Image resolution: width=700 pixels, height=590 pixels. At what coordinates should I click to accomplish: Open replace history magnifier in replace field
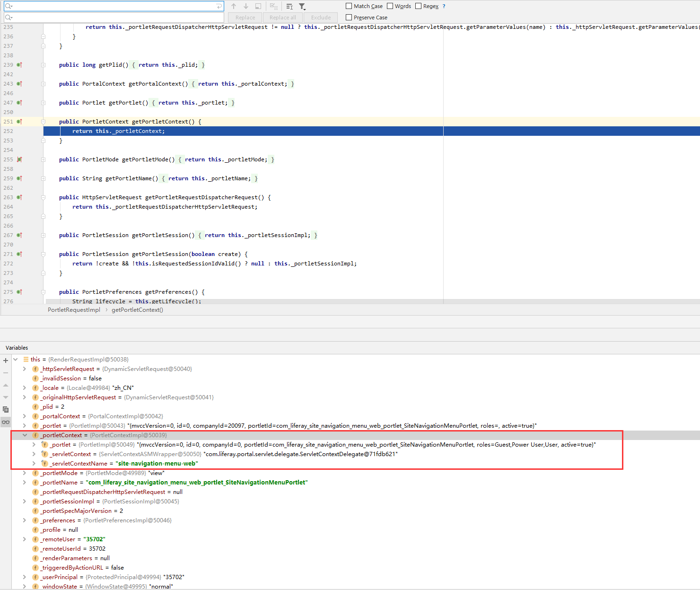pos(9,18)
